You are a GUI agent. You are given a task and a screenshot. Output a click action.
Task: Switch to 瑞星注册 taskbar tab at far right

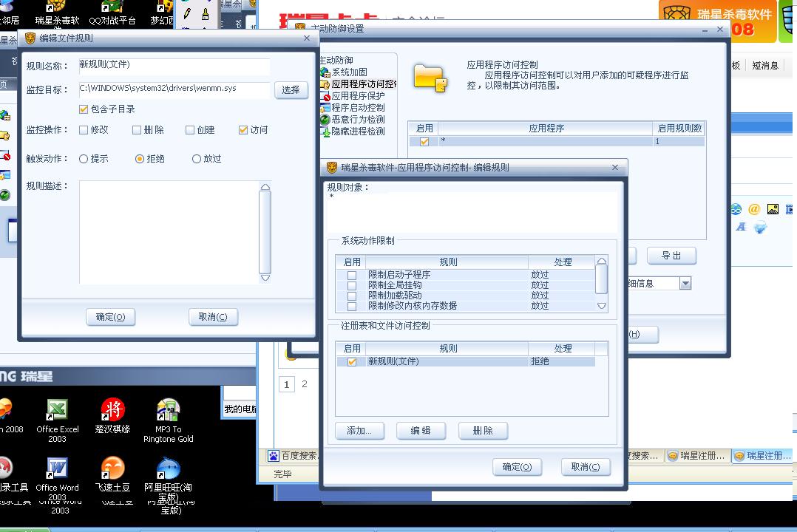pos(763,456)
